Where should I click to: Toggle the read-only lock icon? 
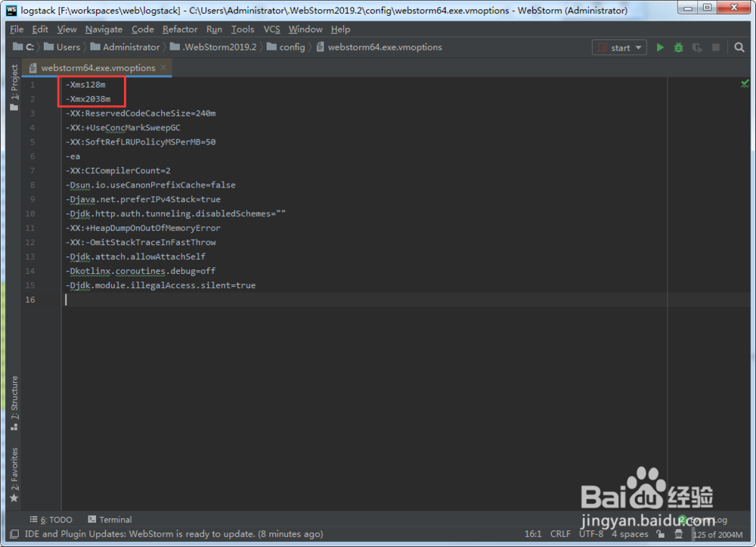[661, 534]
